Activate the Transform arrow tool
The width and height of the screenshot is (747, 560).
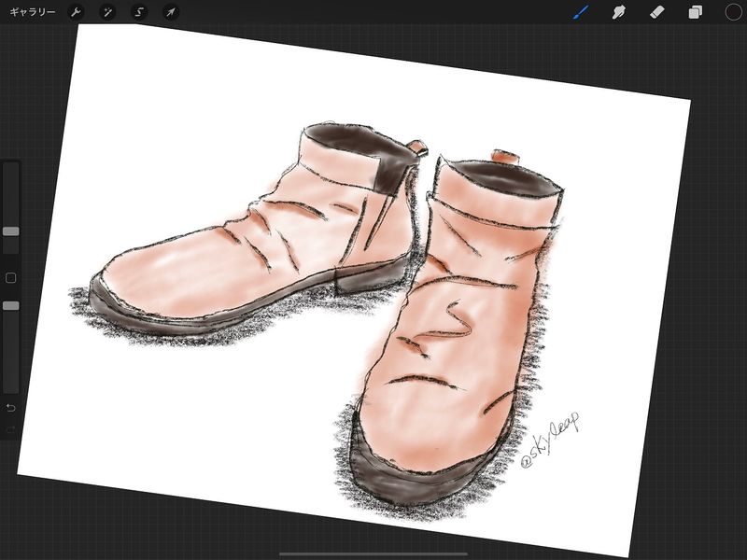170,12
